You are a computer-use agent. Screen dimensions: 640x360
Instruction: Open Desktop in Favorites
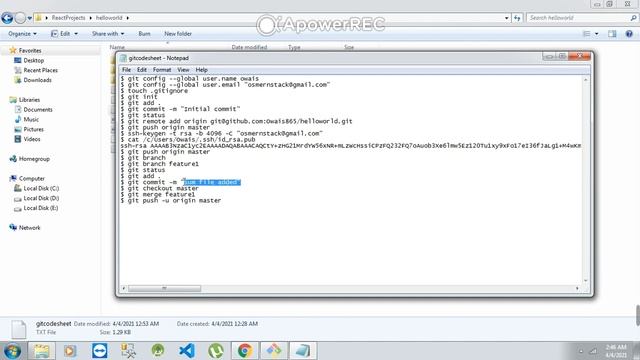pos(33,60)
